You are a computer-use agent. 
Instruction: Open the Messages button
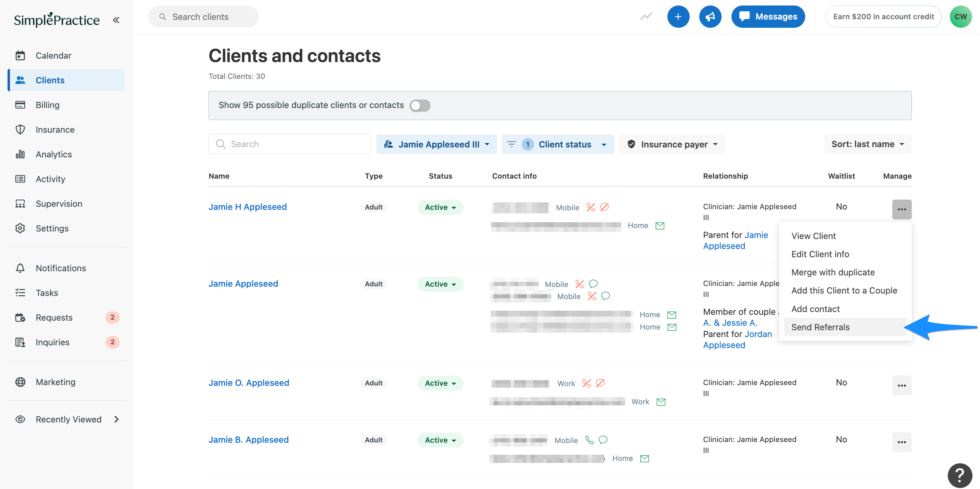click(x=768, y=16)
